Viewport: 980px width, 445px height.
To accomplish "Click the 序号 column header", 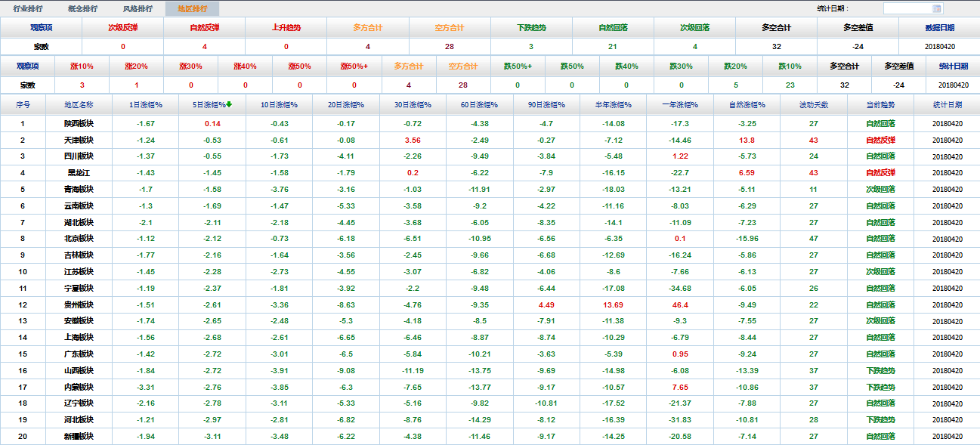I will (x=23, y=104).
